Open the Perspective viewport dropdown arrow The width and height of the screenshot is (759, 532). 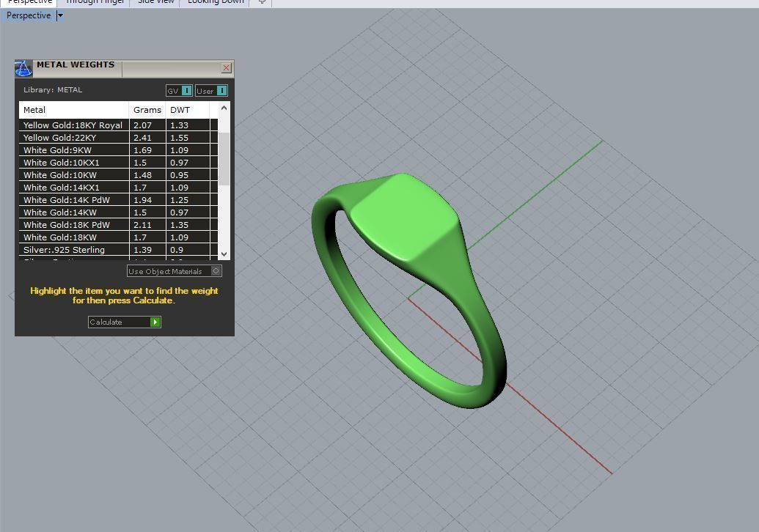click(x=60, y=15)
